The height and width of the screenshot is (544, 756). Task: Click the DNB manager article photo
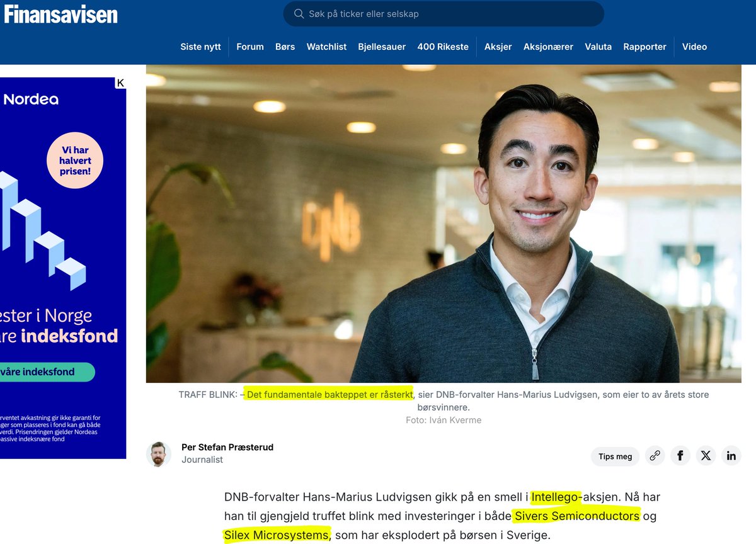click(x=444, y=224)
